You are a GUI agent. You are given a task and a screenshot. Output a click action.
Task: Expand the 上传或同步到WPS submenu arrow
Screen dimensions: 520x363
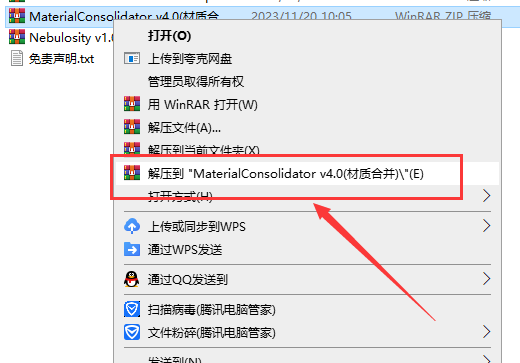(486, 226)
